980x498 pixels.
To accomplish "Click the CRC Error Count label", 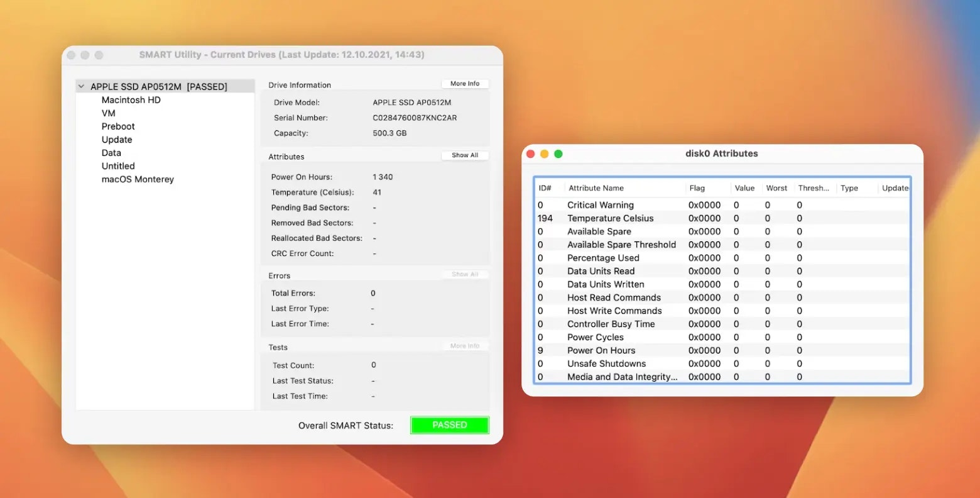I will pos(303,253).
